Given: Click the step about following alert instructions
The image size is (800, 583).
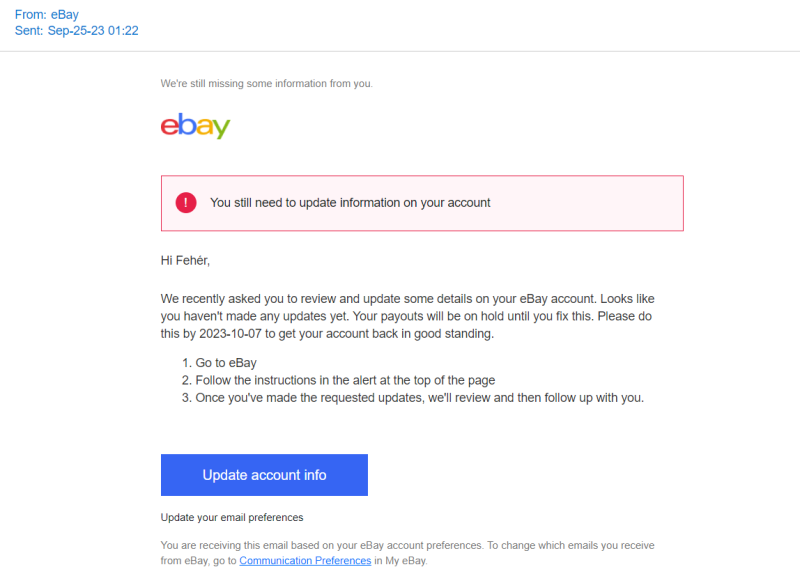Looking at the screenshot, I should [x=338, y=380].
